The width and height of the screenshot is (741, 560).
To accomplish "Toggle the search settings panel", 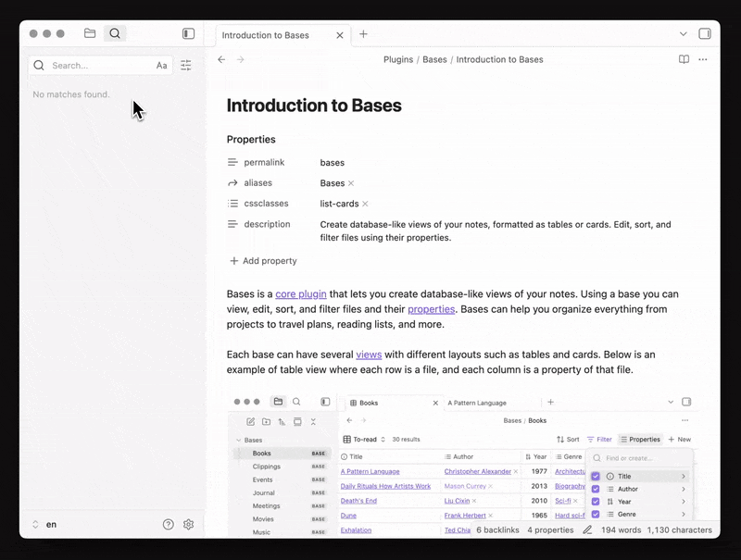I will pos(186,66).
